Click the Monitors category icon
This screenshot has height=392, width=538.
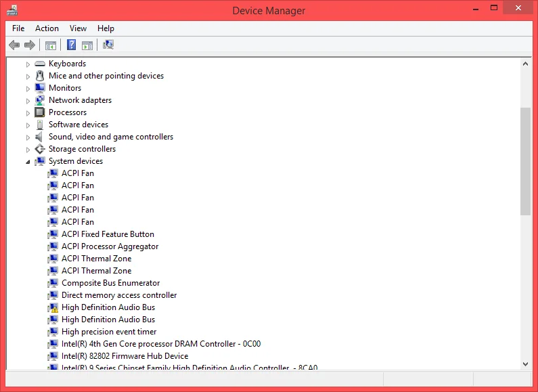[40, 88]
